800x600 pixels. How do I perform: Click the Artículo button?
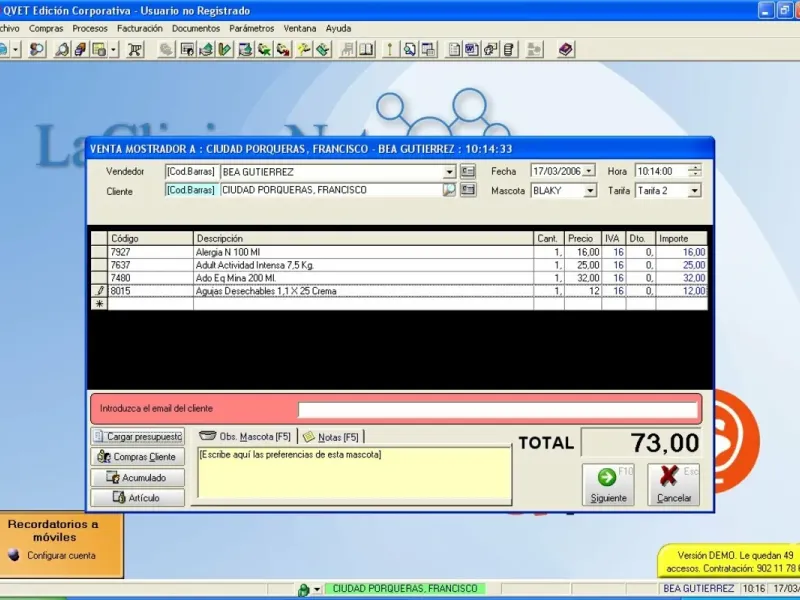138,497
